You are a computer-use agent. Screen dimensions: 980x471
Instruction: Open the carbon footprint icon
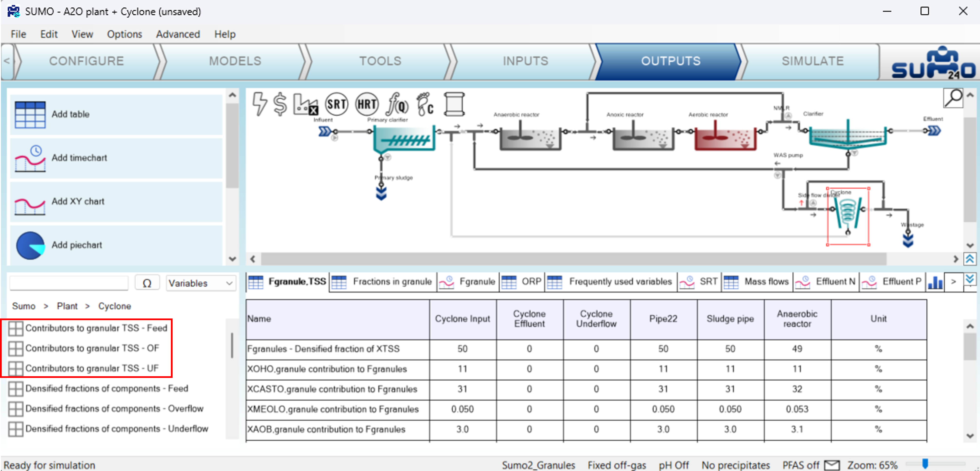(x=425, y=104)
